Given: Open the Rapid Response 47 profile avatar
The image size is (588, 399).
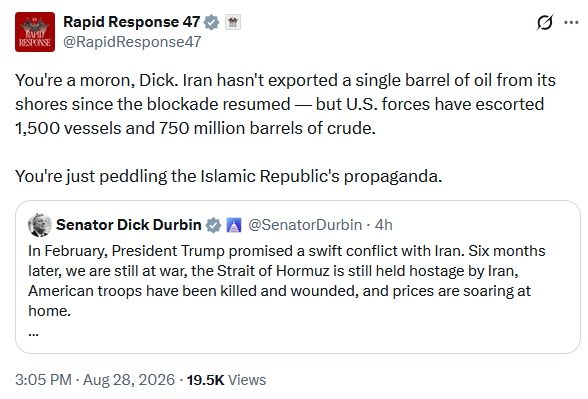Looking at the screenshot, I should [x=35, y=32].
